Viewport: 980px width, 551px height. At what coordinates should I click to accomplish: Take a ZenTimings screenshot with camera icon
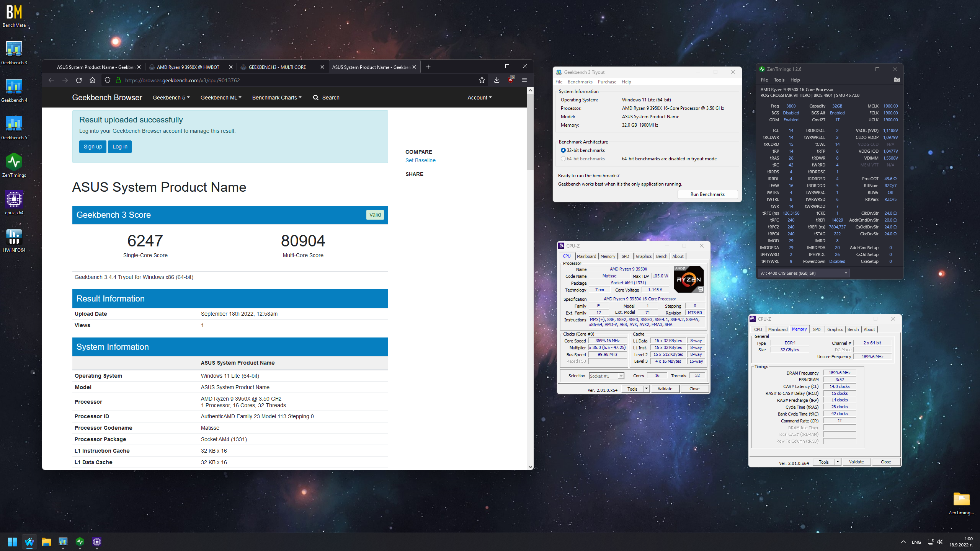(x=897, y=80)
